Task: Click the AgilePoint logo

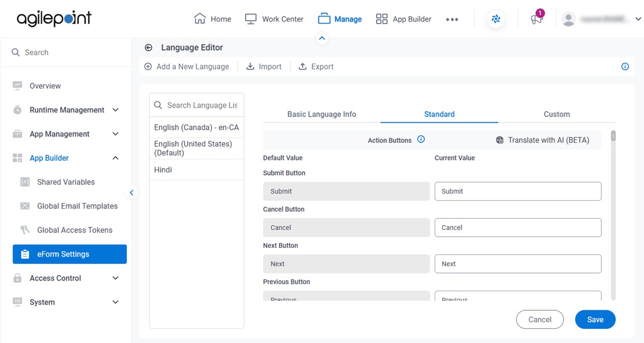Action: tap(54, 19)
